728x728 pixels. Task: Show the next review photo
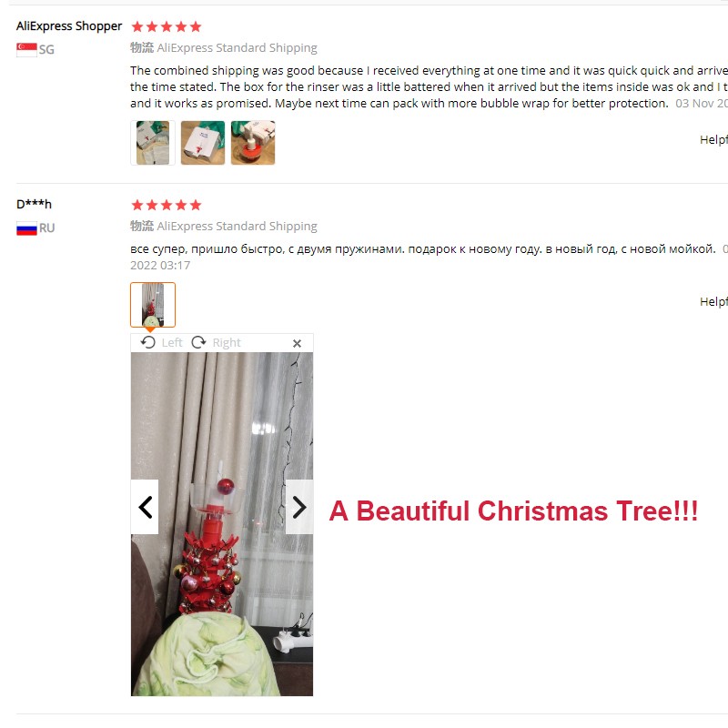299,507
